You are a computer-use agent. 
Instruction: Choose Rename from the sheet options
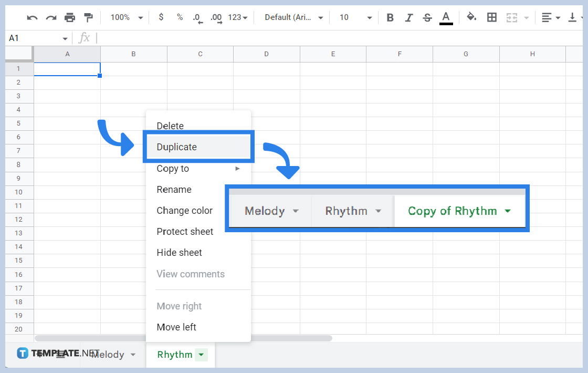(173, 190)
